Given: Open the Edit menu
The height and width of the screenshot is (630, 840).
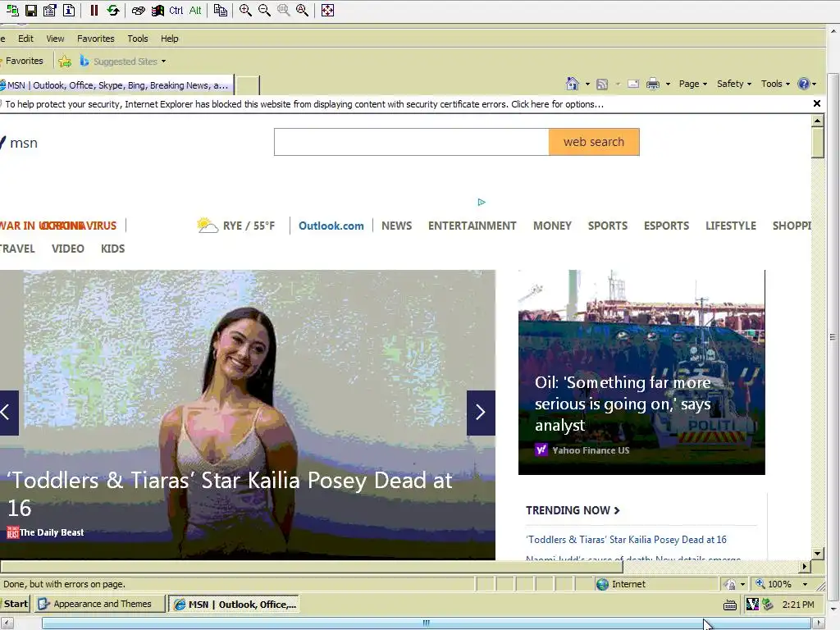Looking at the screenshot, I should click(x=25, y=39).
